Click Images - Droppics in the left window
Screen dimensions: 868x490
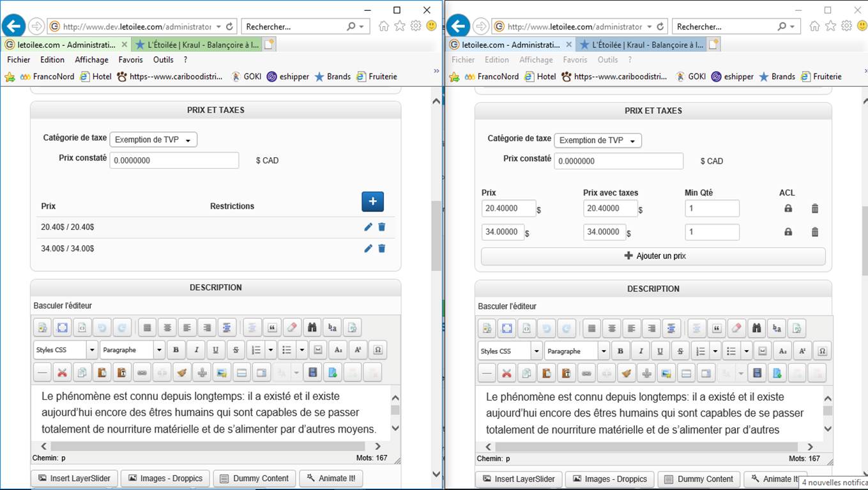(165, 478)
